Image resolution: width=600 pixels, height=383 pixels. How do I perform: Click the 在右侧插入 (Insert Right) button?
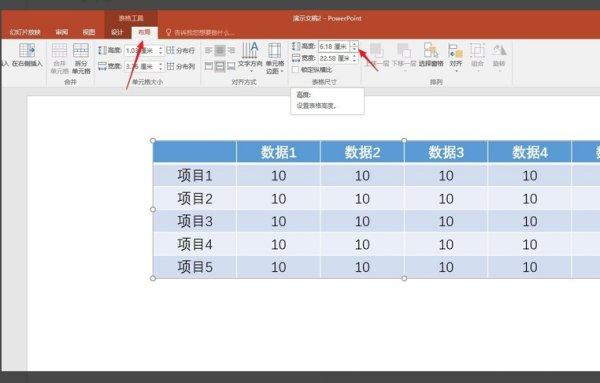coord(27,55)
